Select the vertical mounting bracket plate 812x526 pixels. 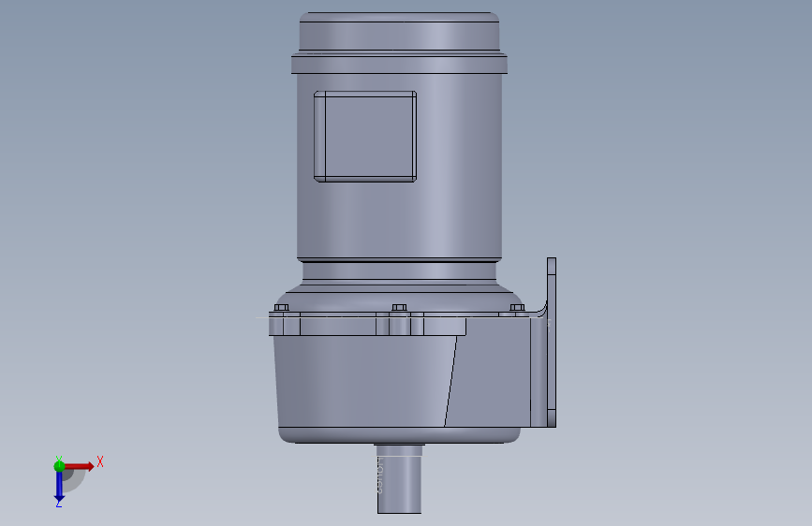tap(552, 343)
